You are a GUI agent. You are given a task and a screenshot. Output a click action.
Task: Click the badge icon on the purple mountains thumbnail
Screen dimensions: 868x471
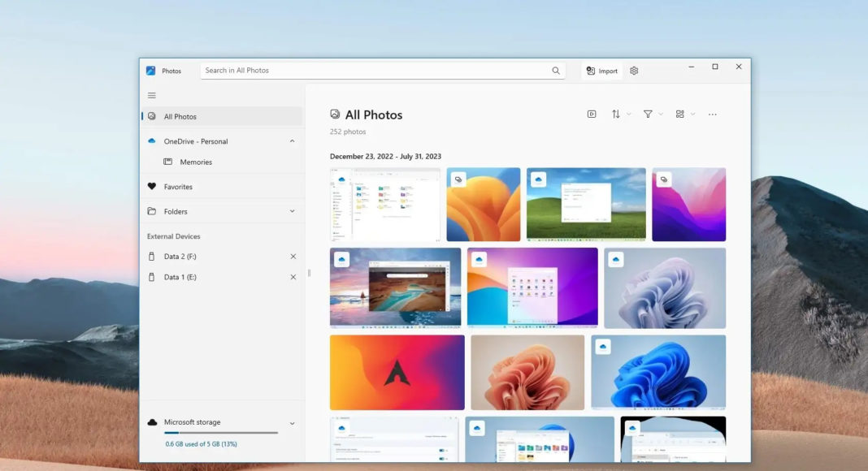[x=664, y=179]
